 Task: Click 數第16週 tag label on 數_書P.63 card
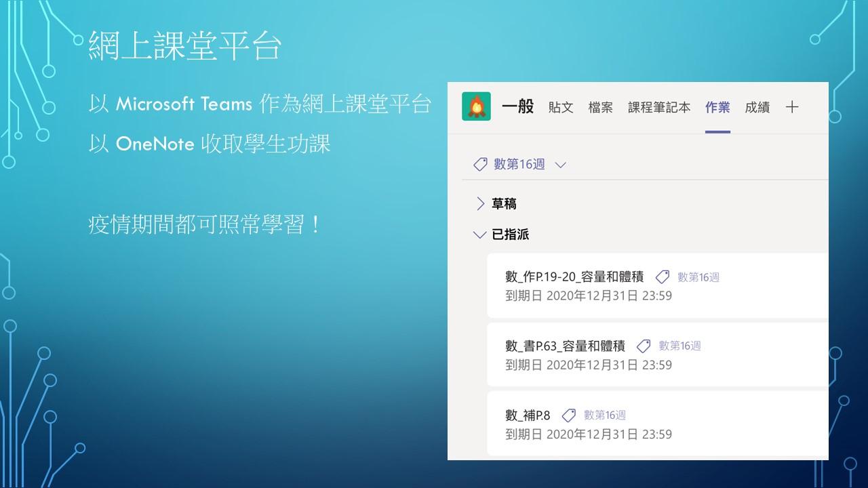pyautogui.click(x=680, y=346)
